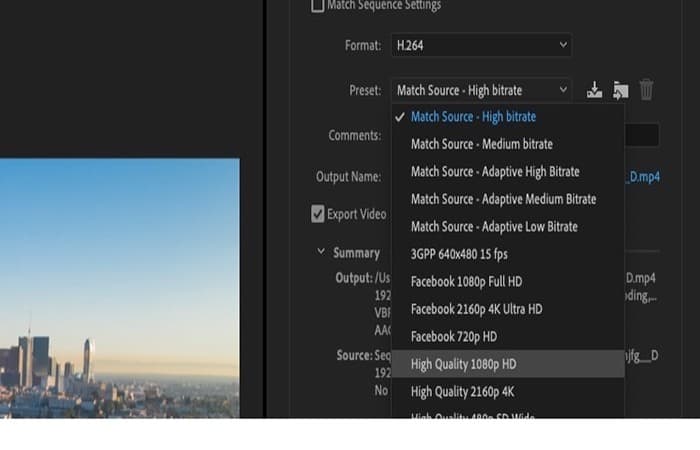
Task: Click the Preset: label
Action: tap(365, 91)
